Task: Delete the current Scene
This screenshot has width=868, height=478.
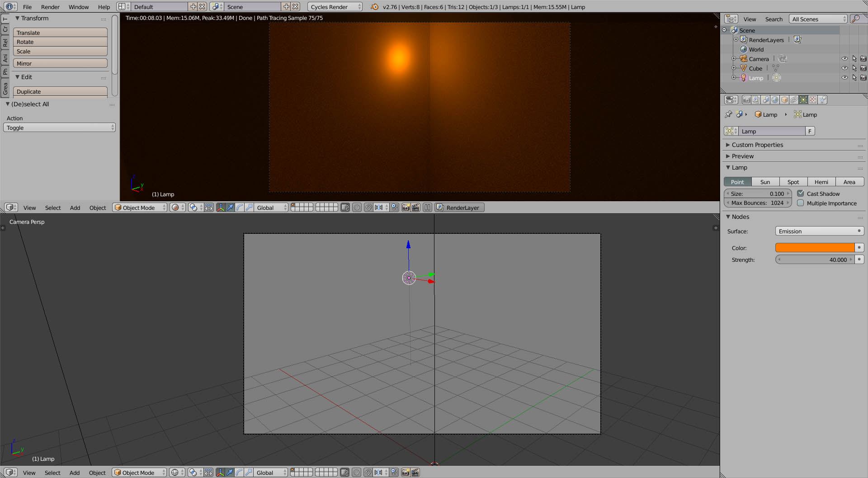Action: (296, 7)
